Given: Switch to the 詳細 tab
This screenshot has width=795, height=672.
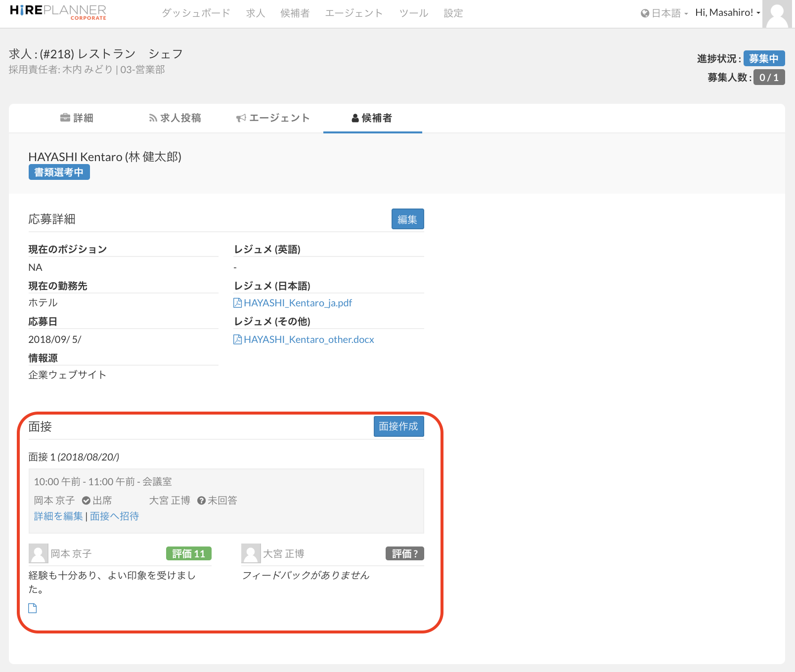Looking at the screenshot, I should point(77,118).
